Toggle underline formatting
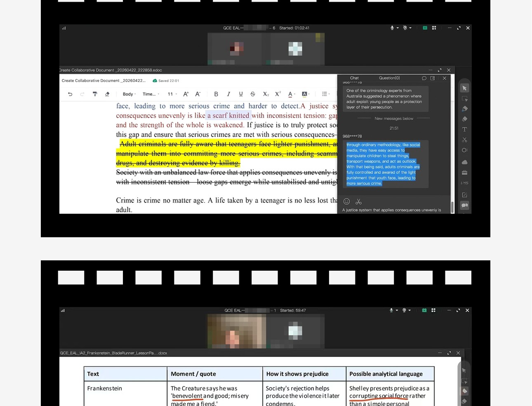Image resolution: width=532 pixels, height=406 pixels. (x=241, y=94)
